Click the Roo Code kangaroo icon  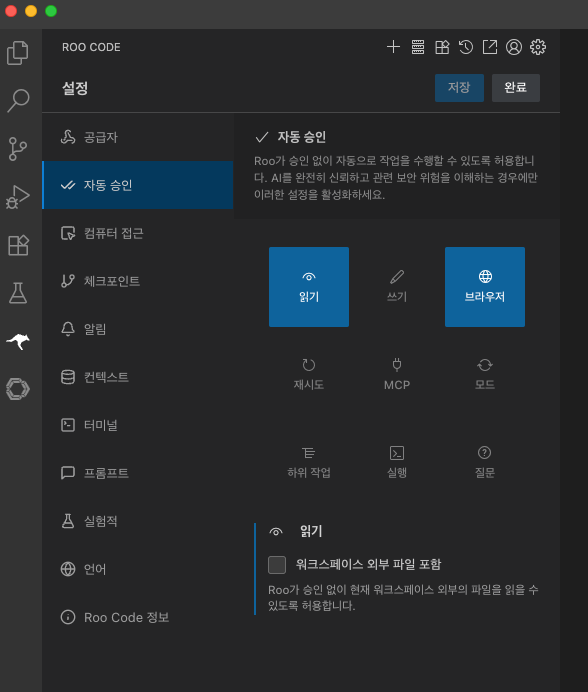pos(18,341)
